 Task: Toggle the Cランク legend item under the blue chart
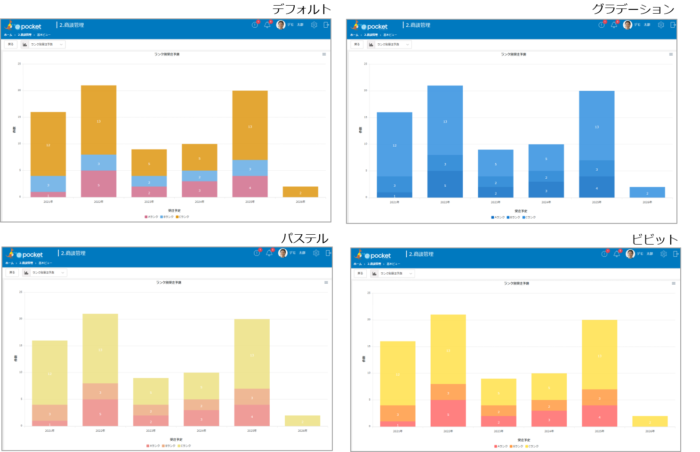(529, 216)
